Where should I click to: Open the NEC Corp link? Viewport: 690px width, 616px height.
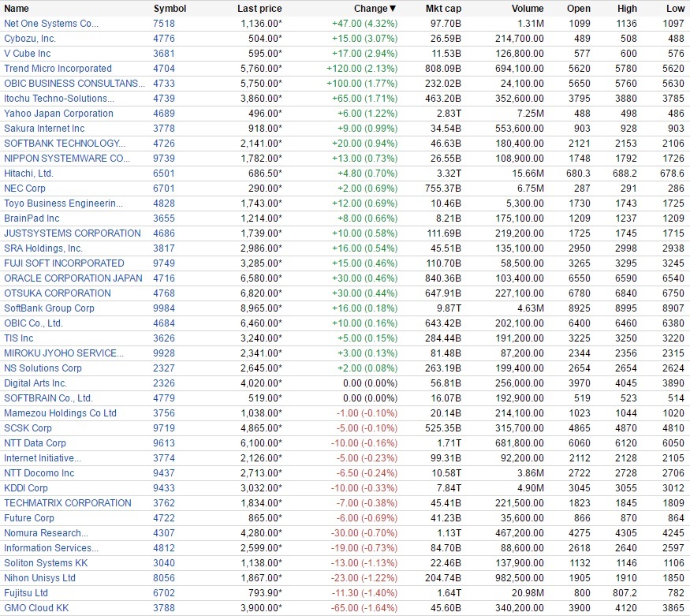(x=24, y=188)
